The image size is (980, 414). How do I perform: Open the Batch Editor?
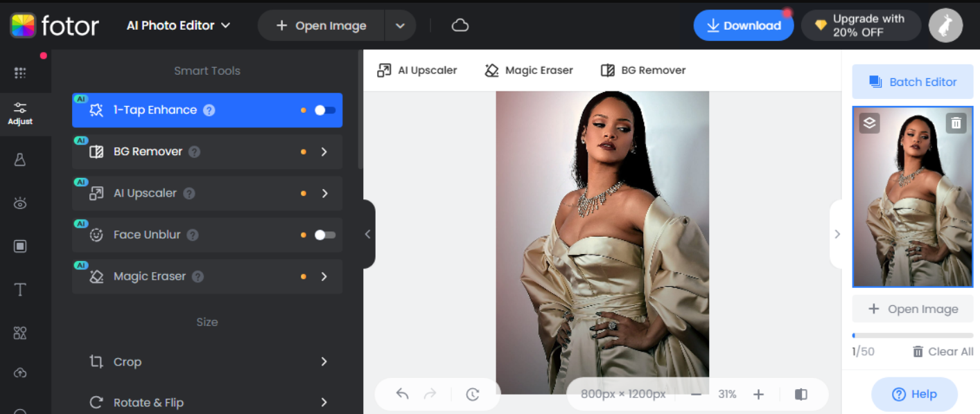point(913,82)
